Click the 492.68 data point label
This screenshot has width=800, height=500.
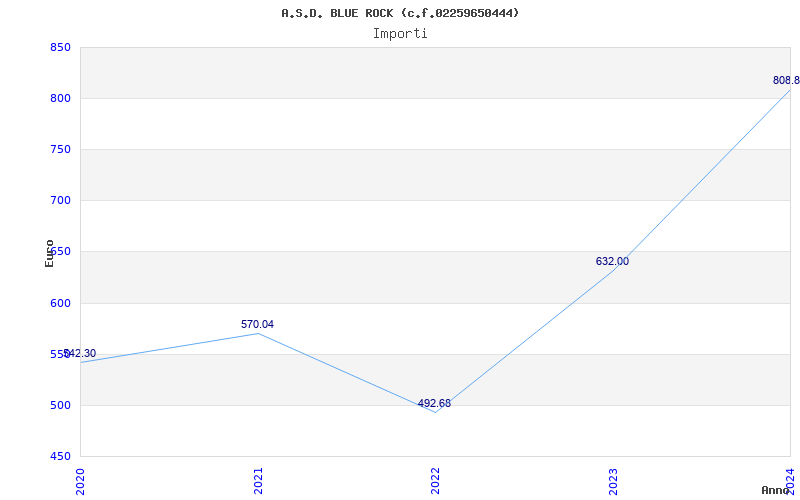pos(434,403)
